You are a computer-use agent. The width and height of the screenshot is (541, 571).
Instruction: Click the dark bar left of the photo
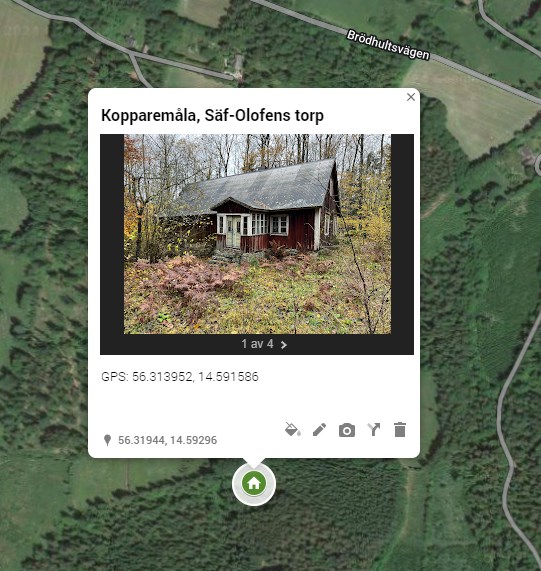click(x=112, y=234)
